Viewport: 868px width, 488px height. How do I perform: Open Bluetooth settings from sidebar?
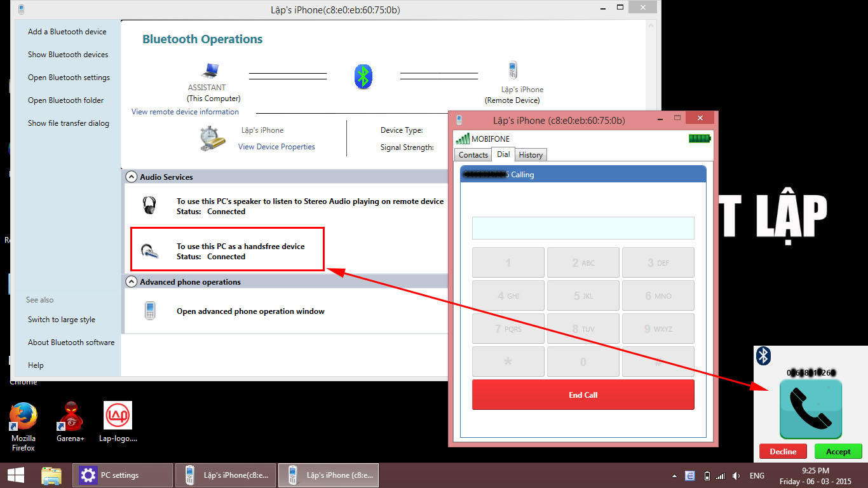coord(69,78)
